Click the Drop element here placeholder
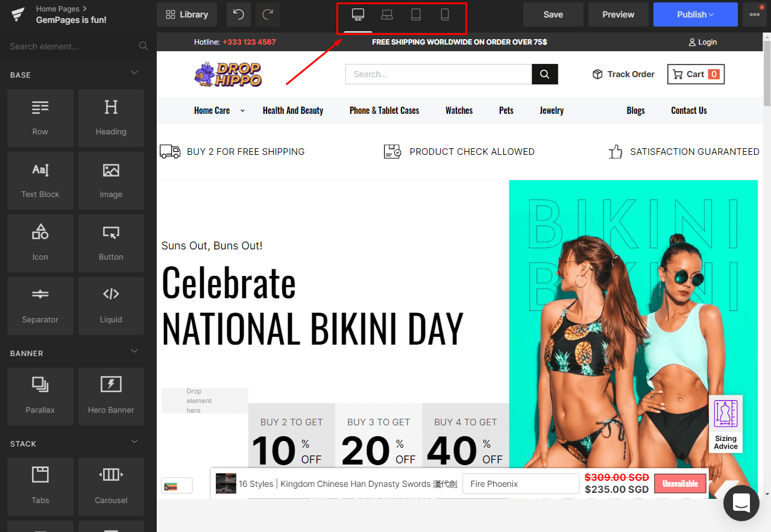This screenshot has height=532, width=771. click(x=204, y=401)
